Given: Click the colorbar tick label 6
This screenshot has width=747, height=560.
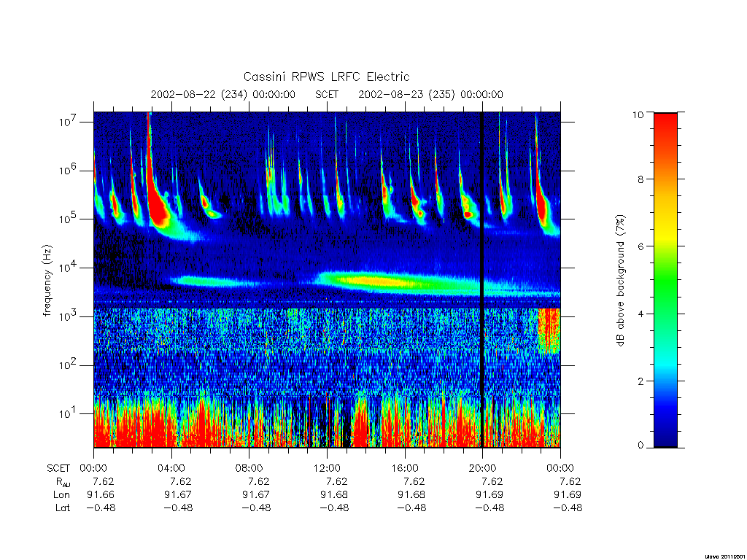Looking at the screenshot, I should coord(640,246).
